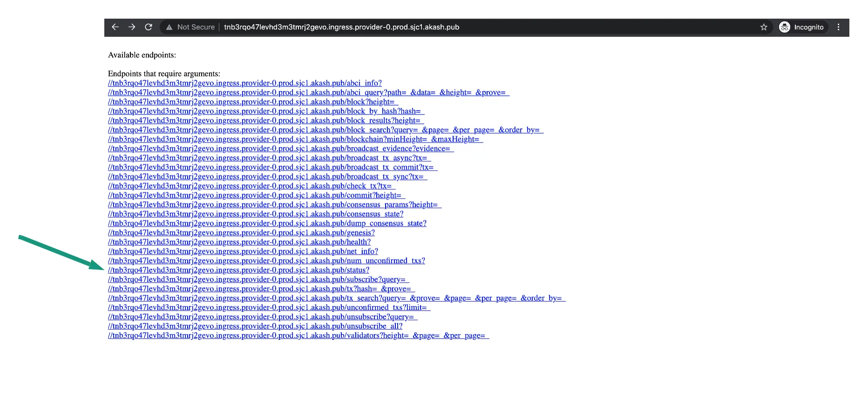Open the genesis? endpoint link
The height and width of the screenshot is (407, 868).
241,233
